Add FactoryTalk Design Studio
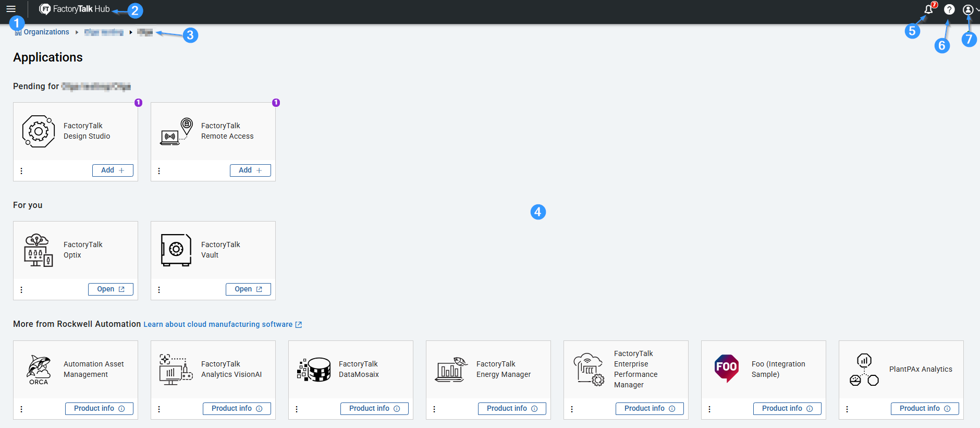Screen dimensions: 980x428 pyautogui.click(x=113, y=170)
